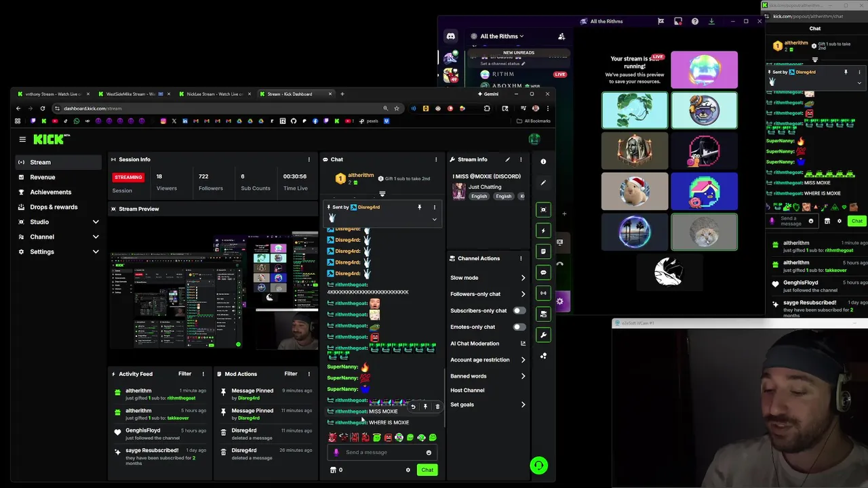Delete the MISS MOXIE chat message
This screenshot has height=488, width=868.
(x=437, y=407)
